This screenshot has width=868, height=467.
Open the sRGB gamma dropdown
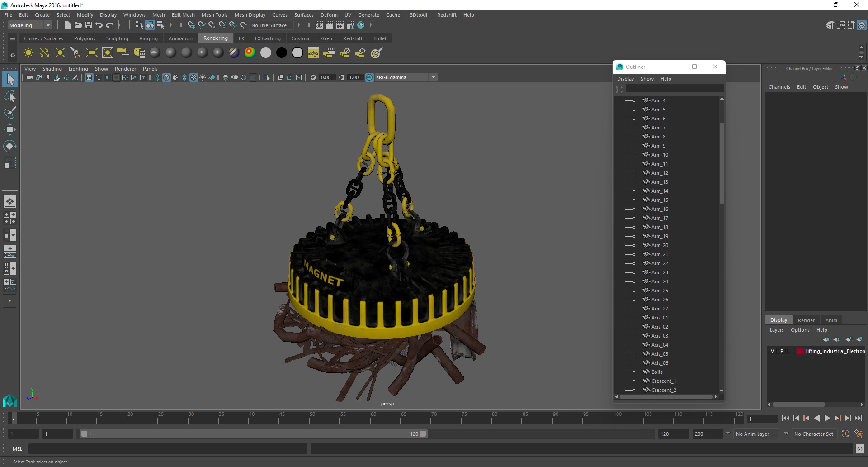click(406, 77)
